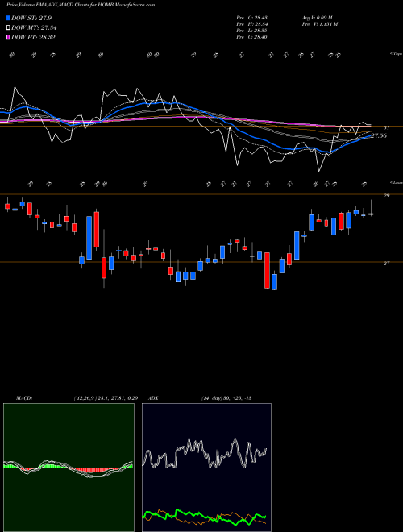Click the 27.56 EMA value label
Screen dimensions: 403x532
379,135
